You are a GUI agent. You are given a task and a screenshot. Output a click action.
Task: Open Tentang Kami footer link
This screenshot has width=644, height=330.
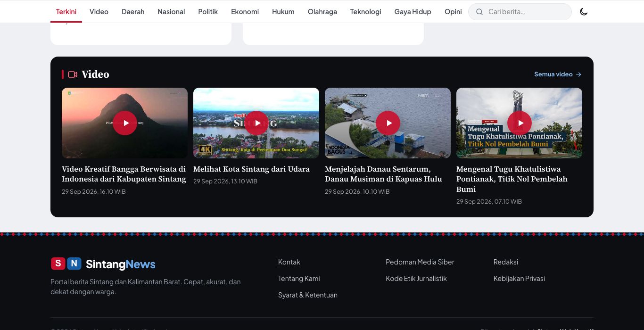(299, 279)
